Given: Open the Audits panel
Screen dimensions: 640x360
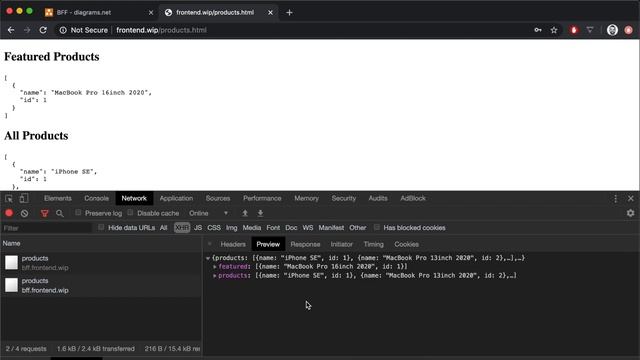Looking at the screenshot, I should point(378,198).
